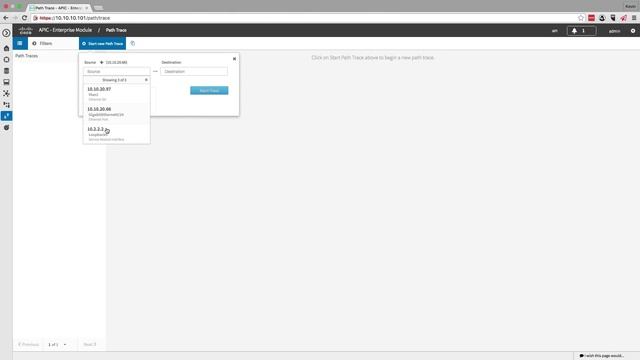Screen dimensions: 640x360
Task: Bookmark the page with the star icon
Action: (581, 18)
